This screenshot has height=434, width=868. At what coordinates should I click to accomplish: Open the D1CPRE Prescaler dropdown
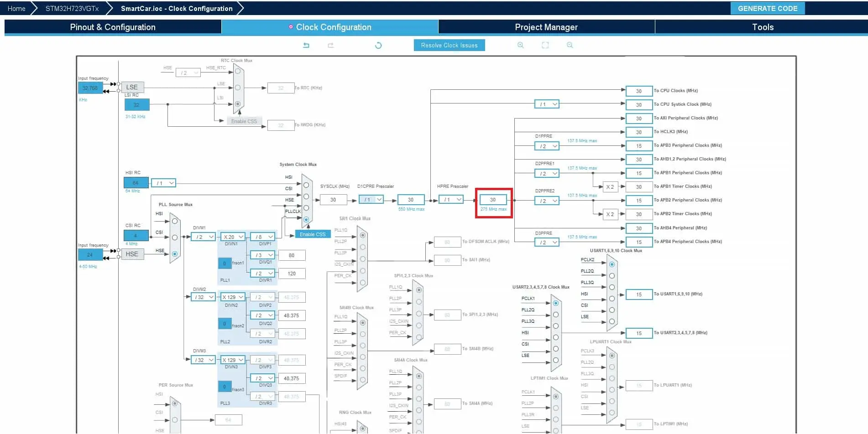tap(371, 200)
